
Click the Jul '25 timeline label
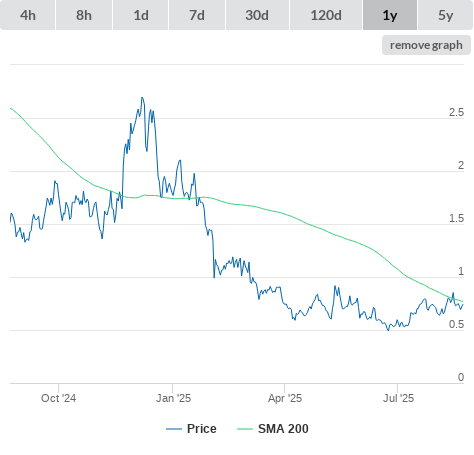point(398,398)
